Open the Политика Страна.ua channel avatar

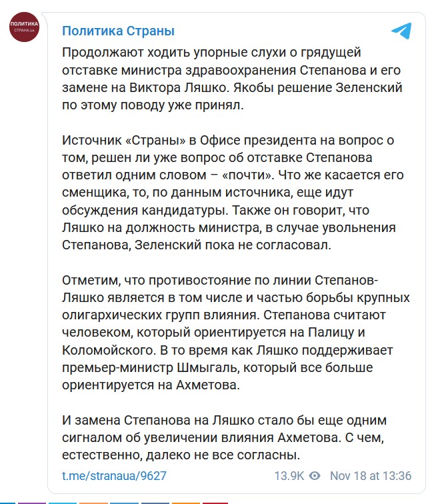click(24, 27)
